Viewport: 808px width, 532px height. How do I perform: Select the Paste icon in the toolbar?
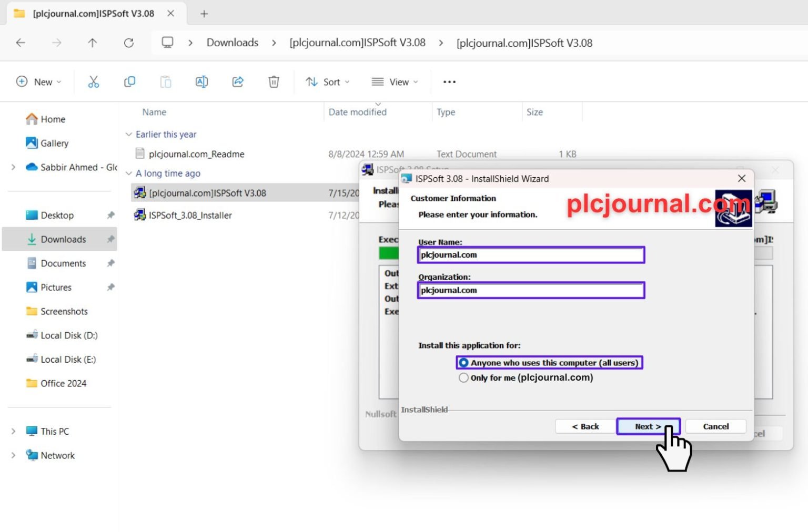[x=165, y=81]
